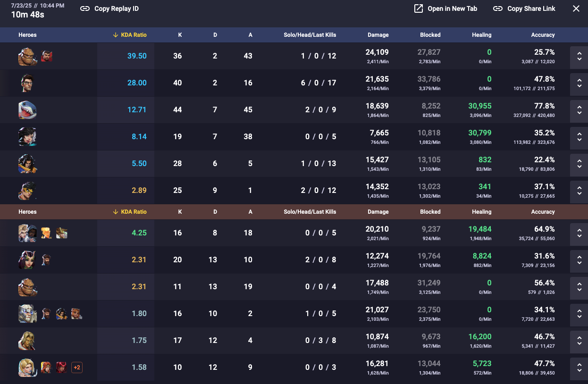Click the sort arrow in brown header KDA Ratio
The height and width of the screenshot is (384, 588).
(x=116, y=212)
